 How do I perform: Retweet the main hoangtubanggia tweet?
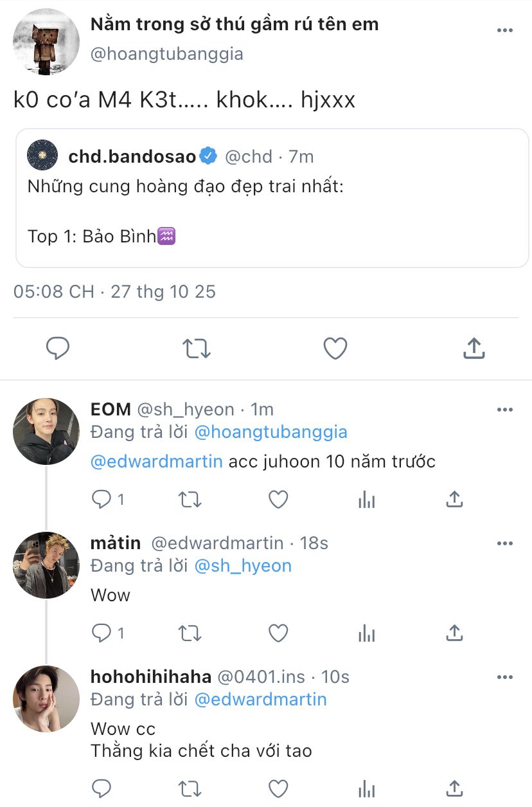click(196, 349)
